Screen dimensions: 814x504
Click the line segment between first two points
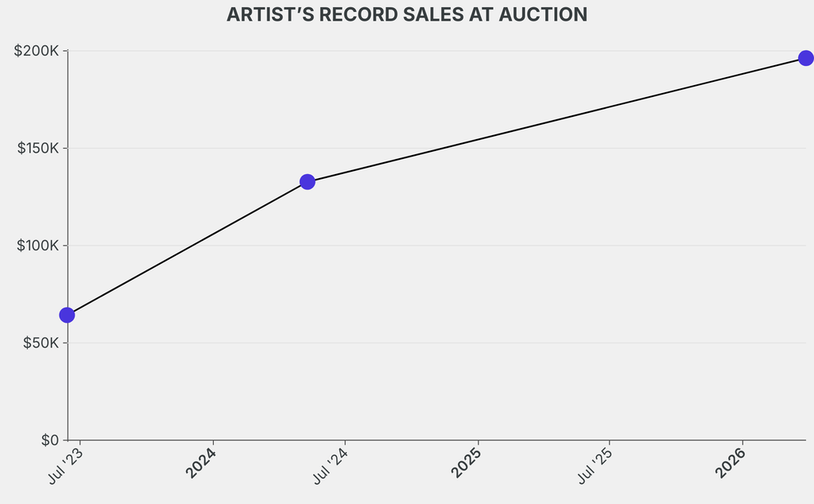point(187,249)
